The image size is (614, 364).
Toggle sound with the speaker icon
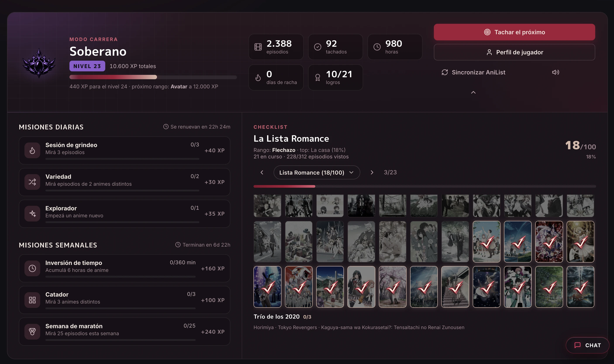click(555, 72)
